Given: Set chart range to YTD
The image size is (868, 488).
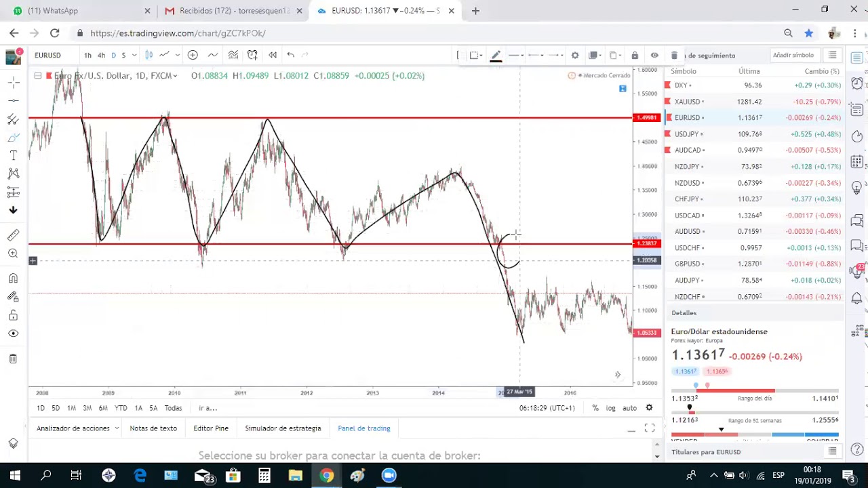Looking at the screenshot, I should coord(121,408).
